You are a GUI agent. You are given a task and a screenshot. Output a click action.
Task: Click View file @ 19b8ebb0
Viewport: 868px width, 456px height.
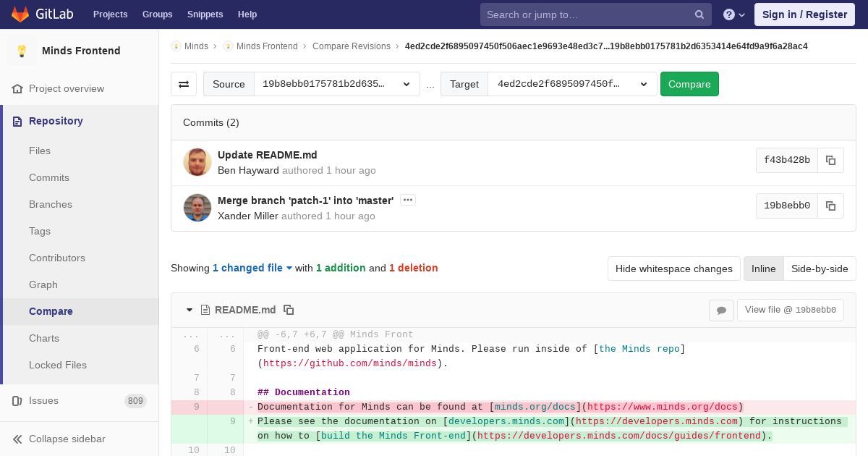click(x=791, y=310)
